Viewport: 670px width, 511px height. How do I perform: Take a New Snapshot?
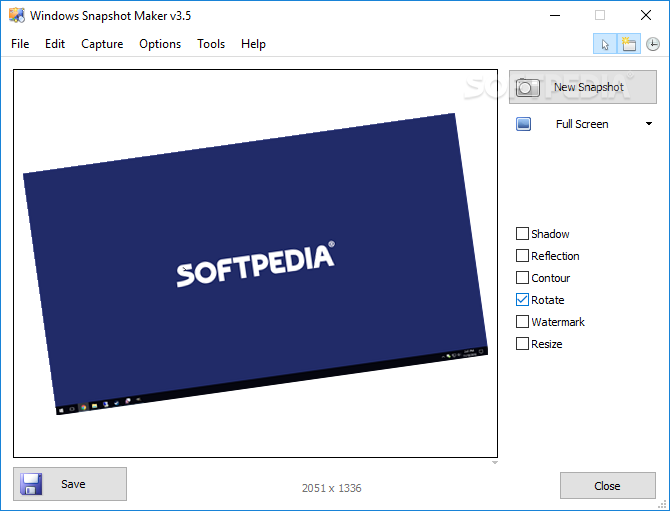pos(582,87)
